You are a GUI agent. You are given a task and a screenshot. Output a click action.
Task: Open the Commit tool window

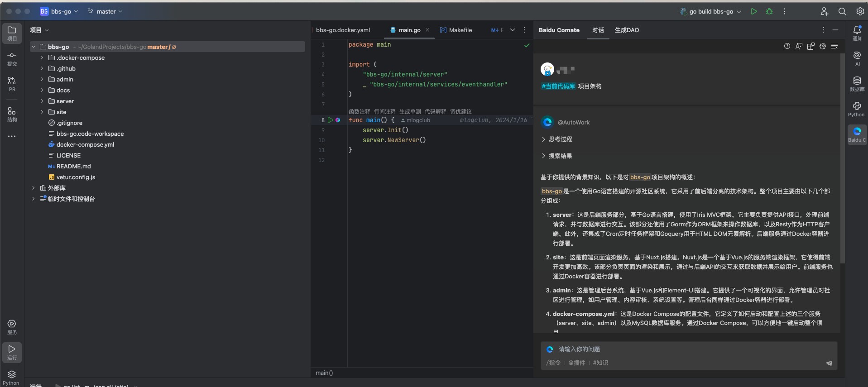point(12,59)
